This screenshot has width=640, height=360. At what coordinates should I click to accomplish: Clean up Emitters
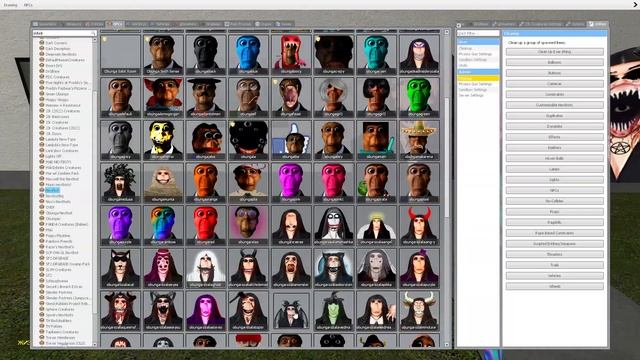(x=554, y=148)
